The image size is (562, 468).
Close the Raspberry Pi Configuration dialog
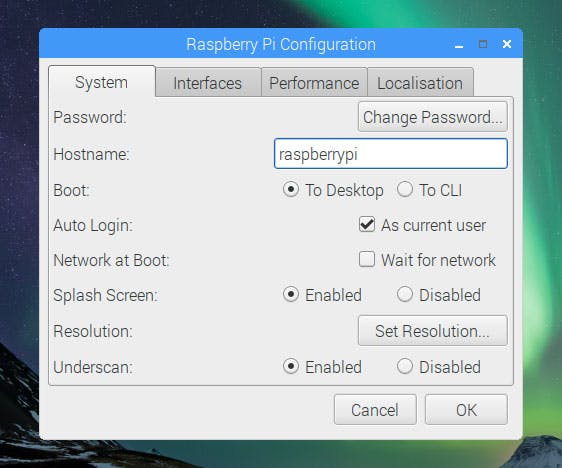coord(507,44)
